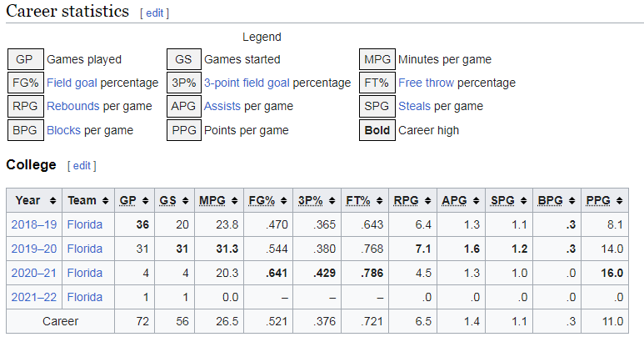Sort table by Team column arrows
644x347 pixels.
[103, 201]
